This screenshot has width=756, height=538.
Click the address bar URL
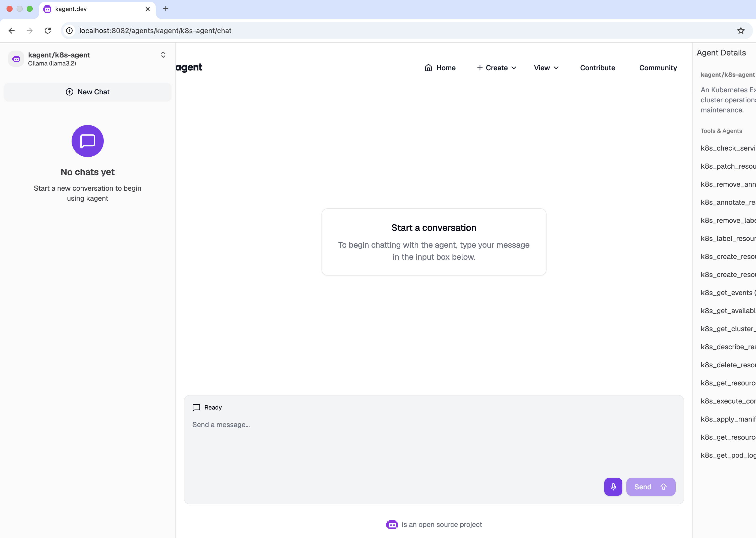[155, 30]
